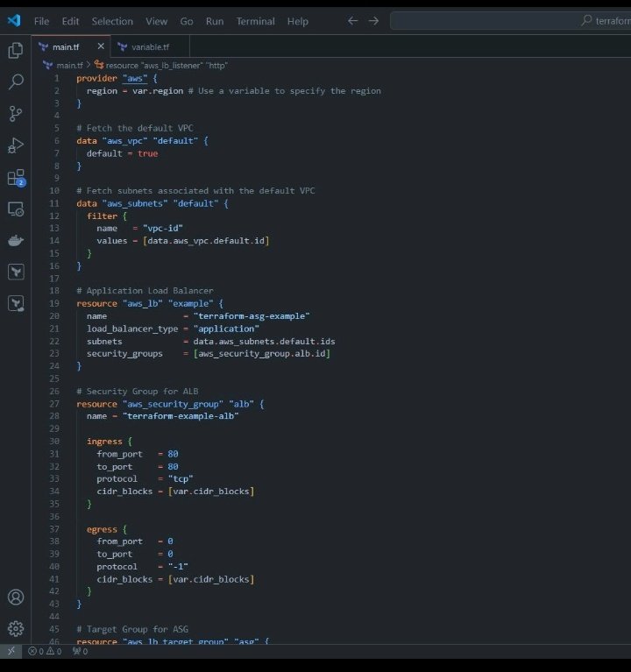The width and height of the screenshot is (631, 672).
Task: Open the Docker view icon
Action: (16, 240)
